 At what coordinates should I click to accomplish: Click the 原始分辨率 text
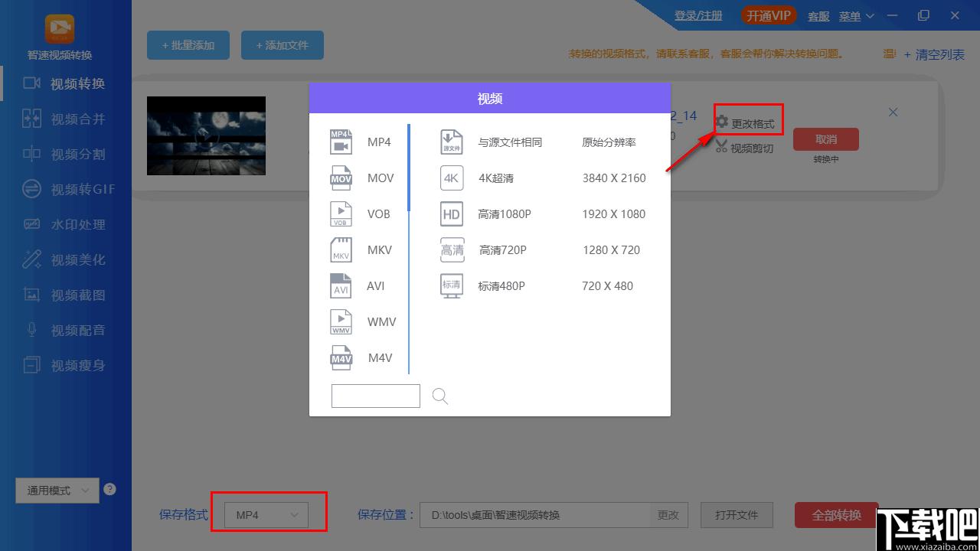click(x=609, y=142)
